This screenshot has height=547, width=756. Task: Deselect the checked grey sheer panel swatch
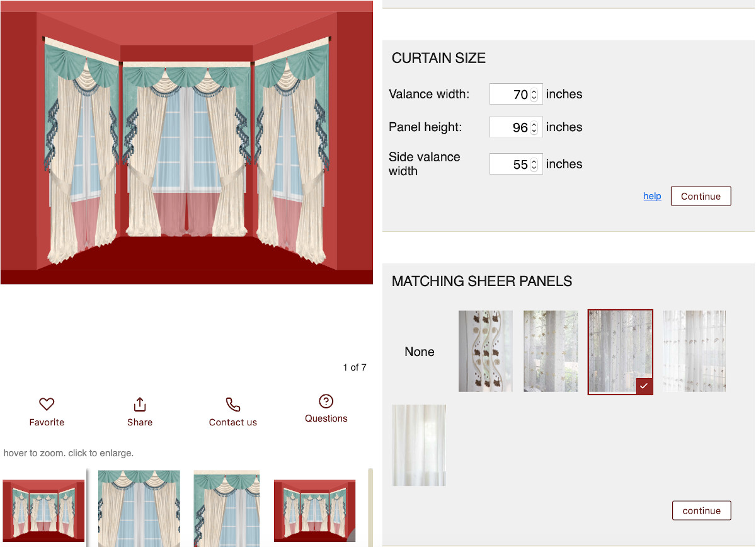tap(620, 352)
